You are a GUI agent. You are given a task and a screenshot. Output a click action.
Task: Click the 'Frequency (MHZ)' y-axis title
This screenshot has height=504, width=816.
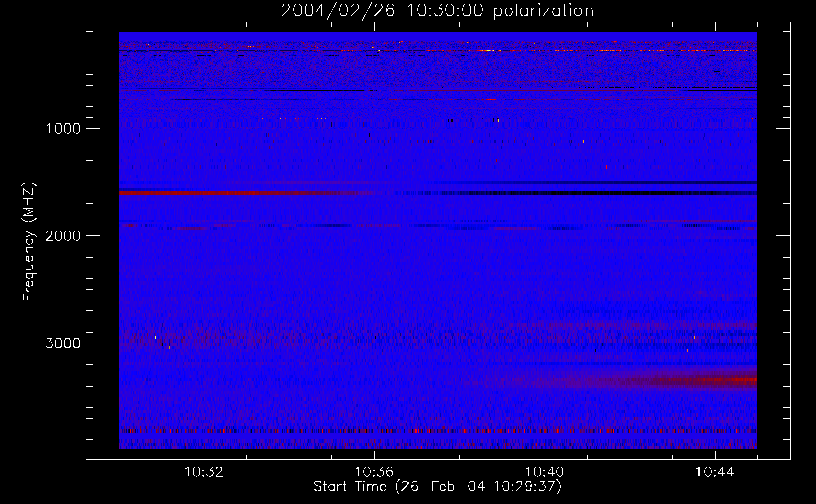tap(29, 241)
